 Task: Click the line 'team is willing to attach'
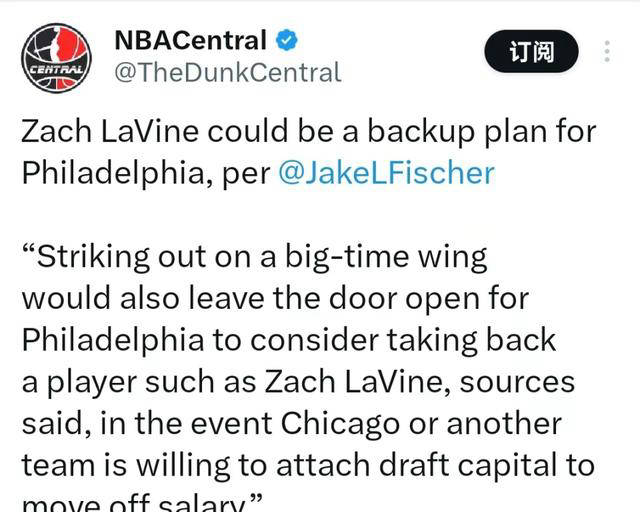[x=308, y=466]
